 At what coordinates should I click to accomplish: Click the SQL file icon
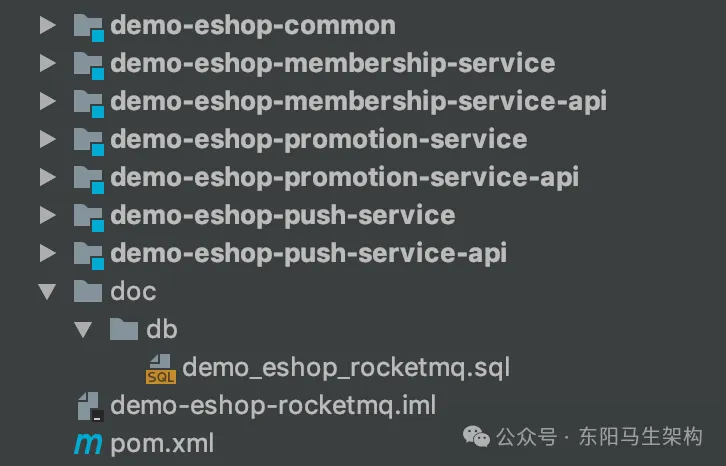pyautogui.click(x=160, y=368)
